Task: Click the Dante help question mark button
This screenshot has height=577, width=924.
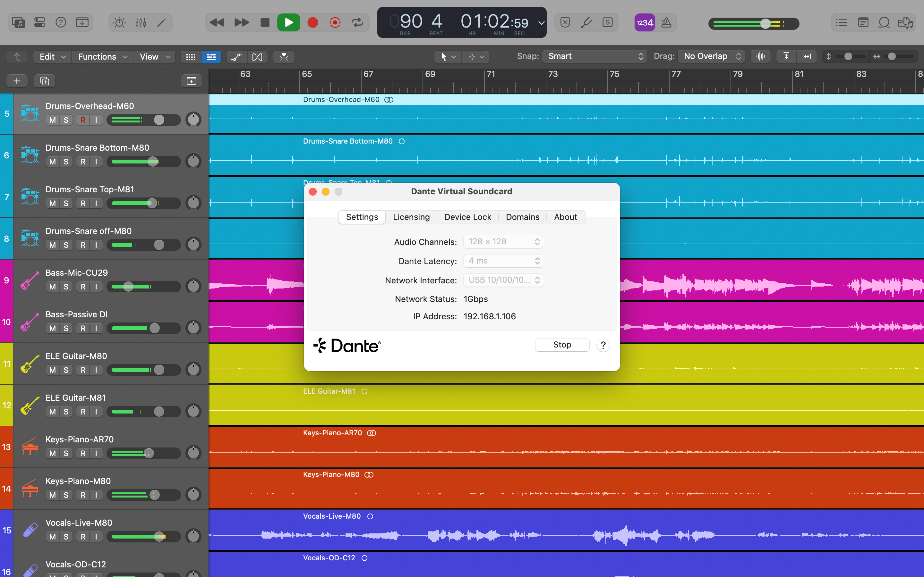Action: [603, 345]
